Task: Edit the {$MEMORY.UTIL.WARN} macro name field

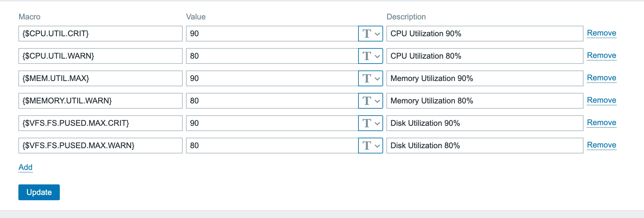Action: click(x=100, y=101)
